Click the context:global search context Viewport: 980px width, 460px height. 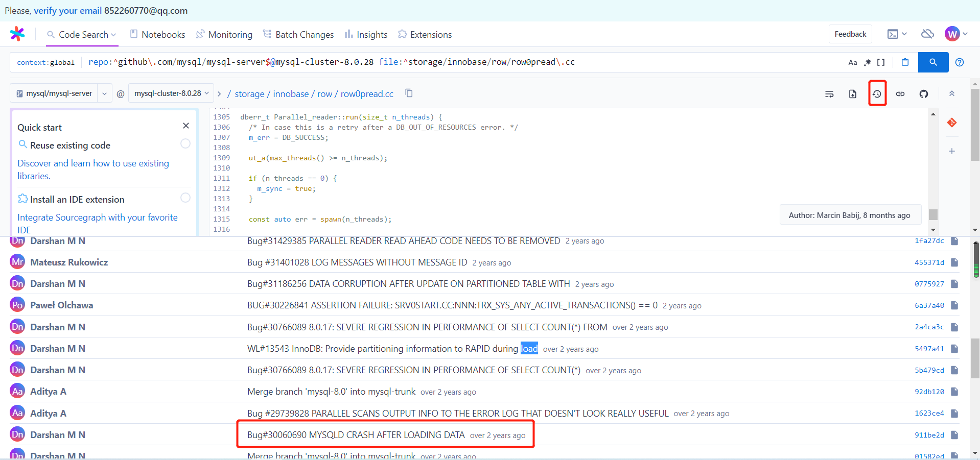45,62
